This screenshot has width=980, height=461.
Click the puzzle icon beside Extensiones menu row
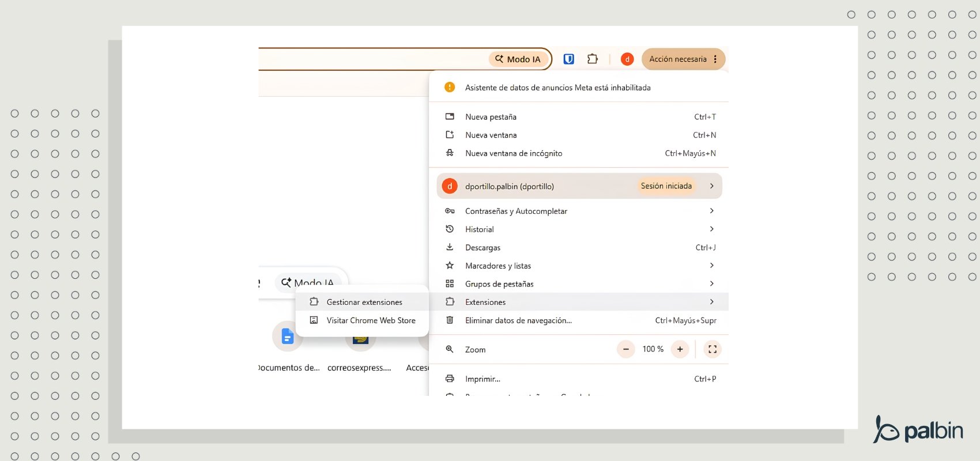point(450,302)
